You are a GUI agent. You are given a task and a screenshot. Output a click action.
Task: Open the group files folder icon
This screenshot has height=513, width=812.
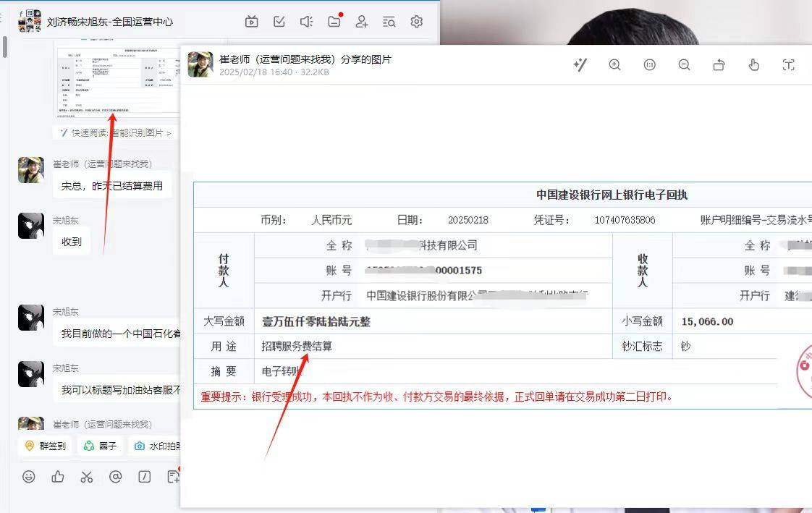coord(334,22)
